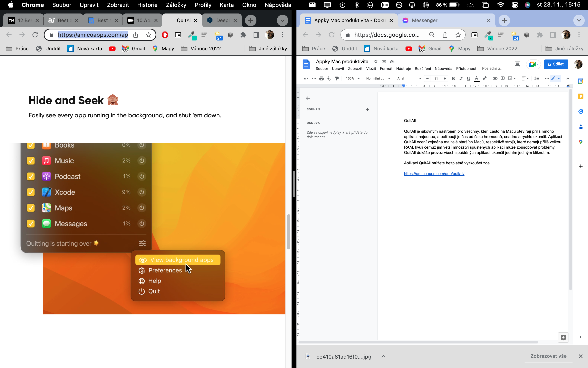Click the spell check icon in Docs
The image size is (588, 368).
pyautogui.click(x=329, y=78)
